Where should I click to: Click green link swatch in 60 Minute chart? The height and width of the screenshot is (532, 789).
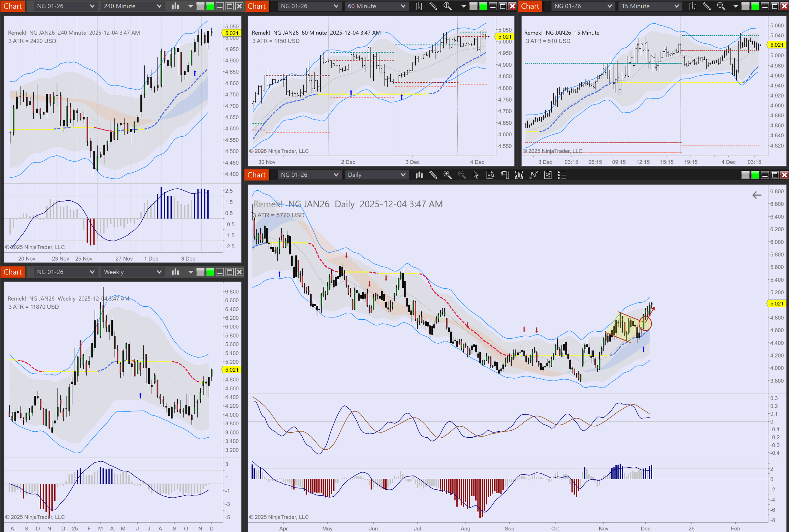(483, 6)
